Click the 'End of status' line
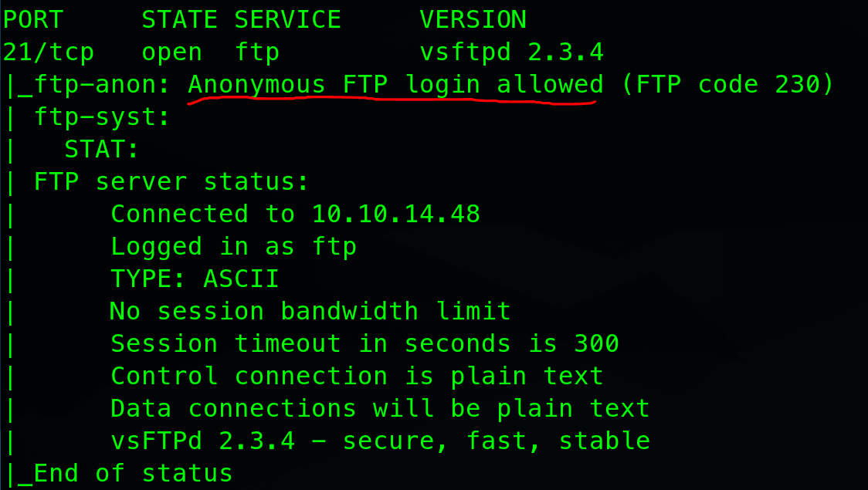The image size is (868, 490). [x=133, y=473]
